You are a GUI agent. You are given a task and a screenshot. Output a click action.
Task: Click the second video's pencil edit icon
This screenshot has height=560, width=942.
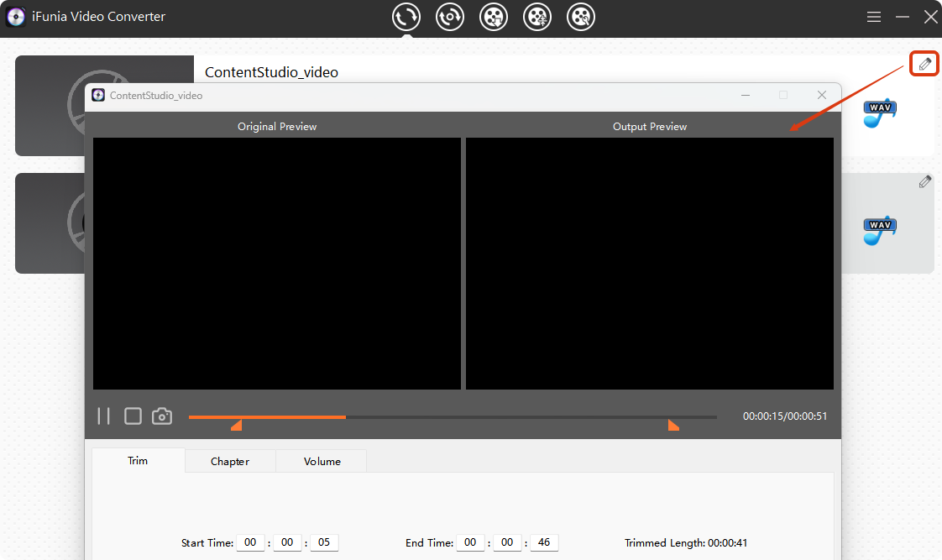pos(924,181)
